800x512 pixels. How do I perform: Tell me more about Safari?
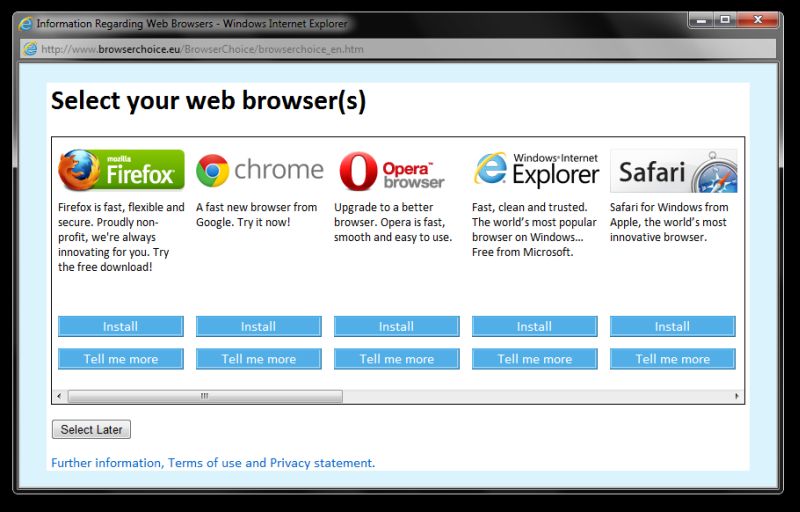pyautogui.click(x=672, y=359)
